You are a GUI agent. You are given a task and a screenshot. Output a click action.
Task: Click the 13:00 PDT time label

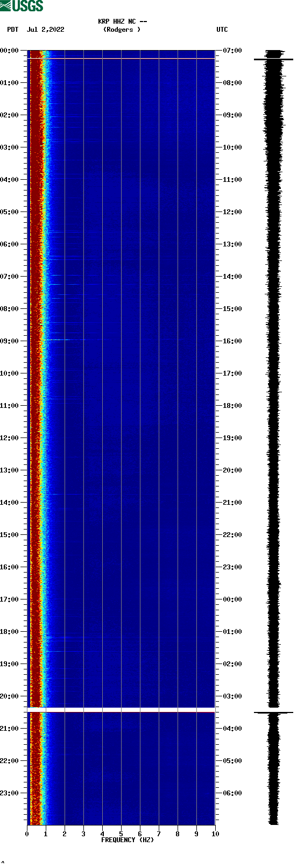10,470
